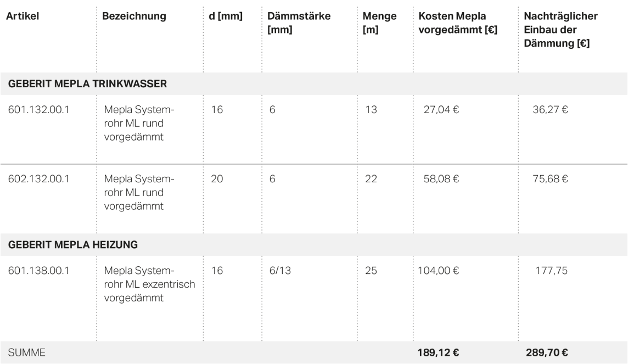Select Kosten Mepla vorgedämmt header
This screenshot has width=628, height=364.
tap(458, 23)
